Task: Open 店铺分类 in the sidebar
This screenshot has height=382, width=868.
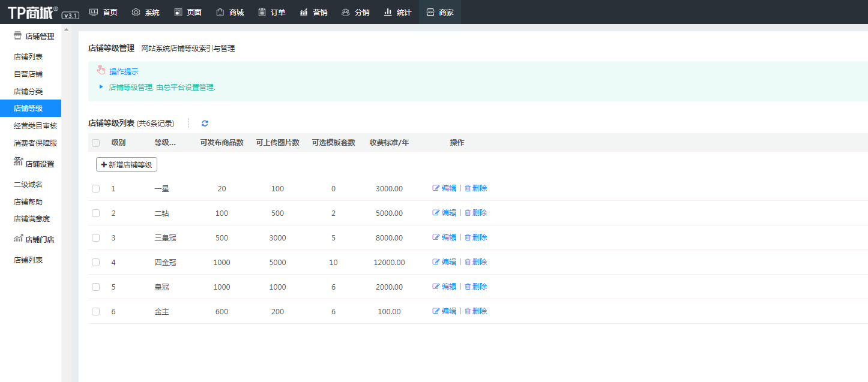Action: coord(28,92)
